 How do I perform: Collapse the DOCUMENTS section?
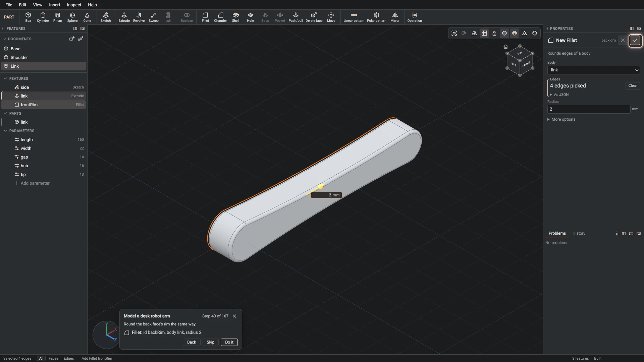coord(5,39)
